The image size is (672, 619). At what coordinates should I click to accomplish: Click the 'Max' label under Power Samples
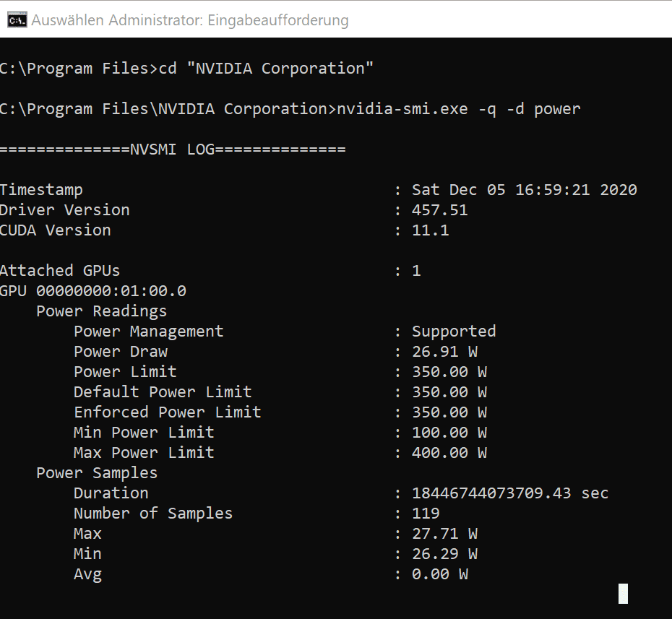[x=88, y=534]
